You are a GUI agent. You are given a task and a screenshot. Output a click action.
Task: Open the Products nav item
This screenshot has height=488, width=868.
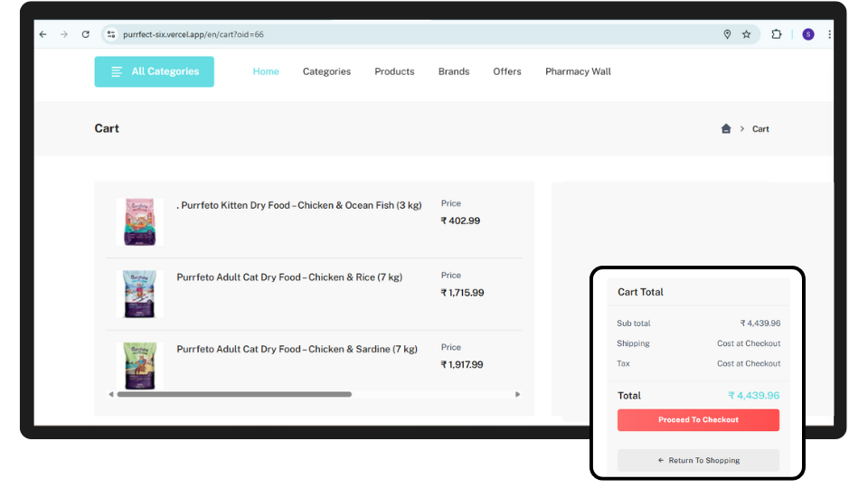point(394,71)
